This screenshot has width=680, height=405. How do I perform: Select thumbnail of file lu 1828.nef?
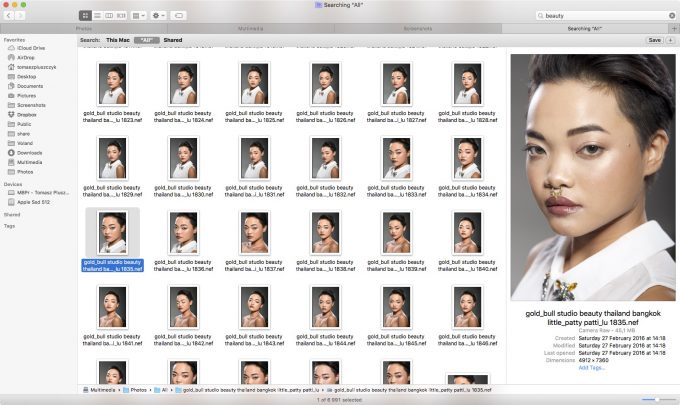click(468, 84)
